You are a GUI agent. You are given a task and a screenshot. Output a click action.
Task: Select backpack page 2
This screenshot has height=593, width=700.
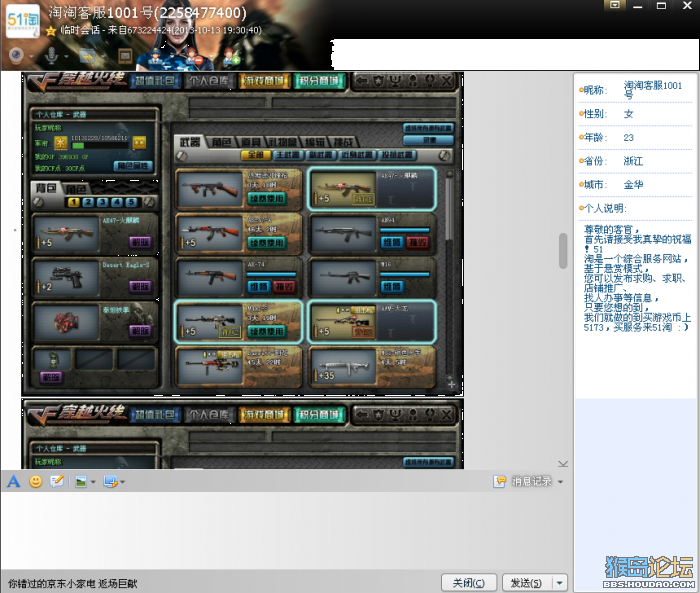(x=88, y=202)
